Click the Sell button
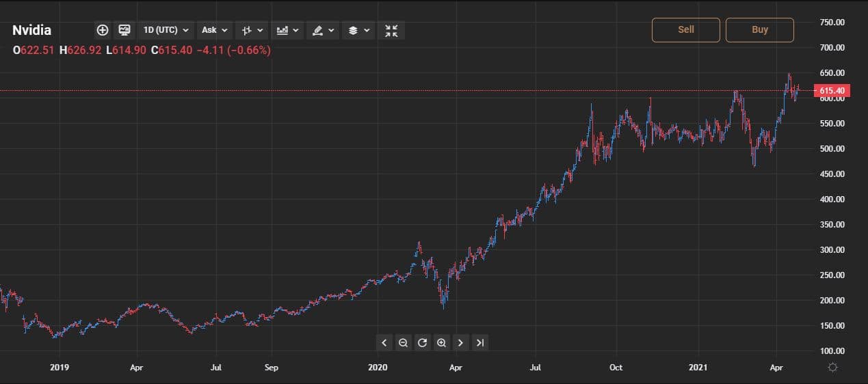Screen dimensions: 868x384 [x=686, y=30]
